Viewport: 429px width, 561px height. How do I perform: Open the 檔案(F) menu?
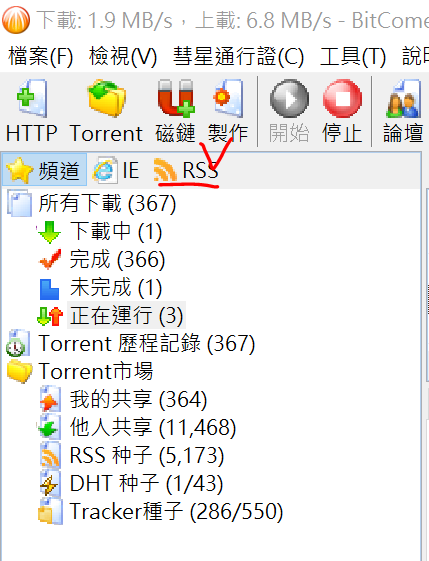[x=41, y=57]
